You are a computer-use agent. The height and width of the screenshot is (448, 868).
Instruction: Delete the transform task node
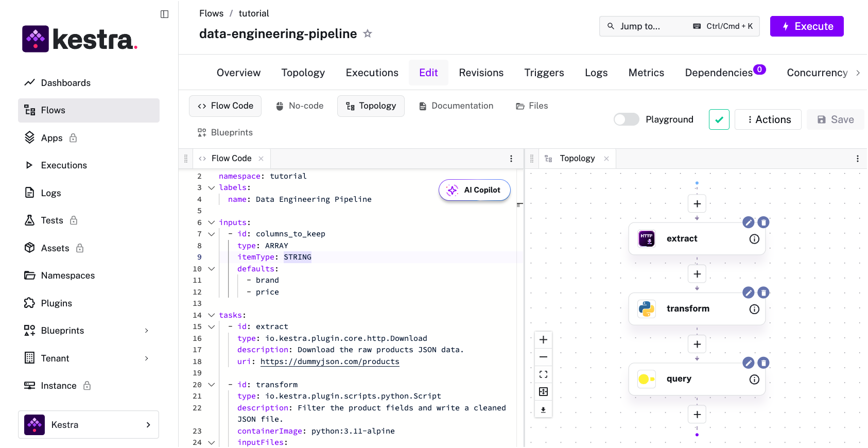point(763,292)
